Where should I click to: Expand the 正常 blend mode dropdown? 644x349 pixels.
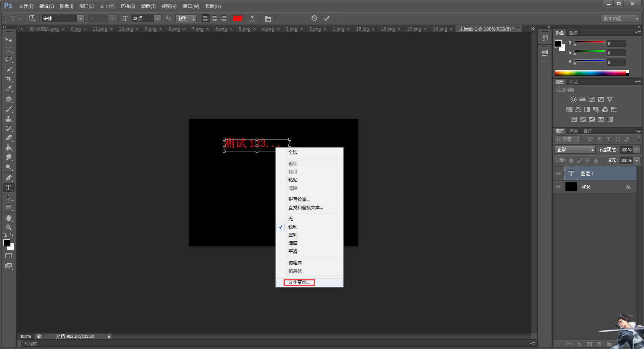(x=575, y=150)
